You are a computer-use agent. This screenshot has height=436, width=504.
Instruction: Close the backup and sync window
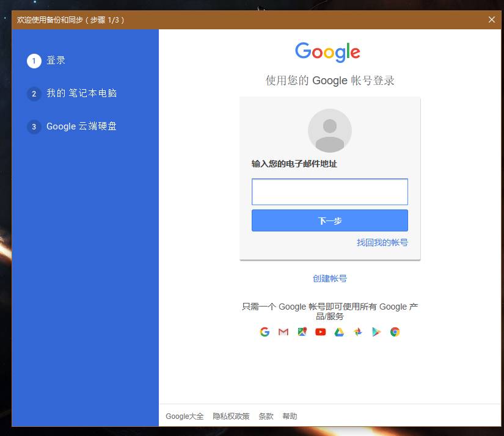coord(491,20)
